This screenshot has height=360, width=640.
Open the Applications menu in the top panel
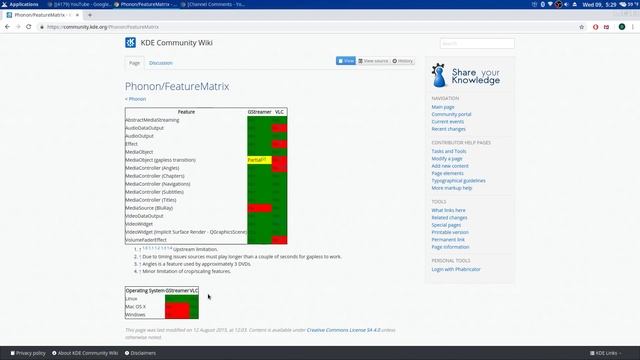point(20,4)
